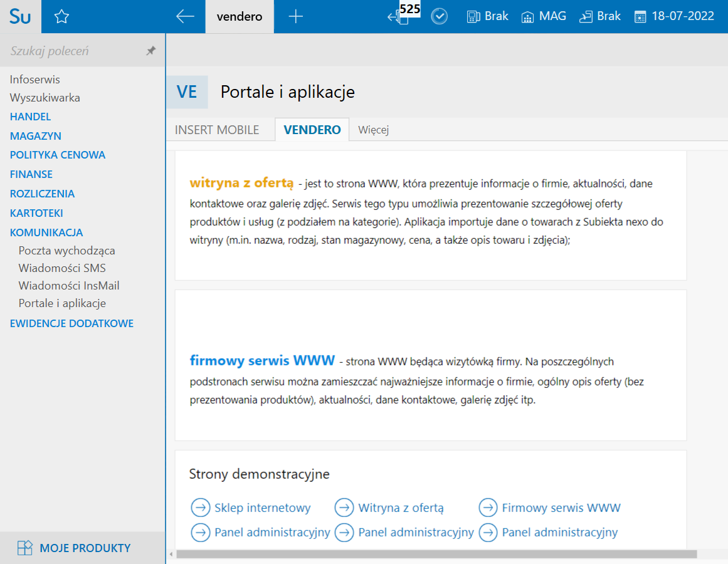
Task: Click the favorites star icon
Action: (61, 17)
